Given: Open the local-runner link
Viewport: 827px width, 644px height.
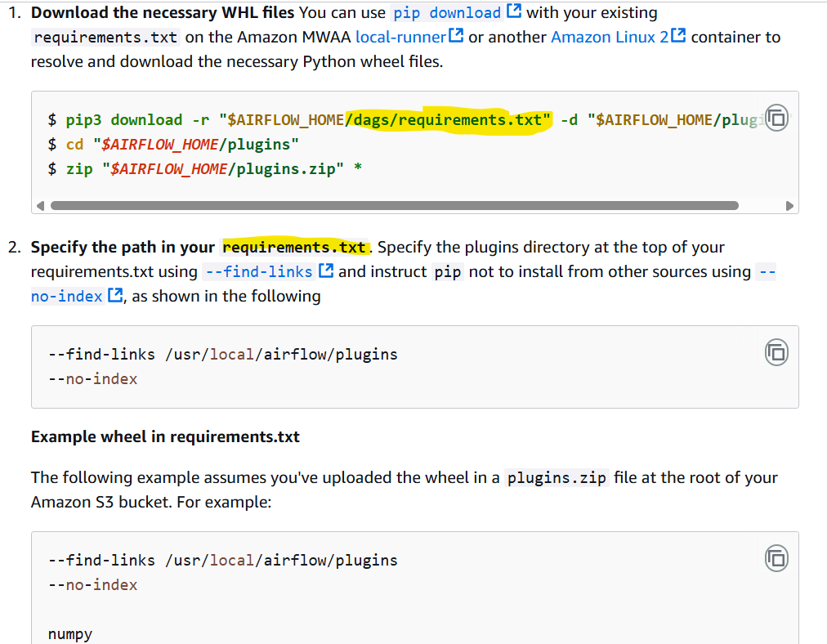Looking at the screenshot, I should 401,37.
